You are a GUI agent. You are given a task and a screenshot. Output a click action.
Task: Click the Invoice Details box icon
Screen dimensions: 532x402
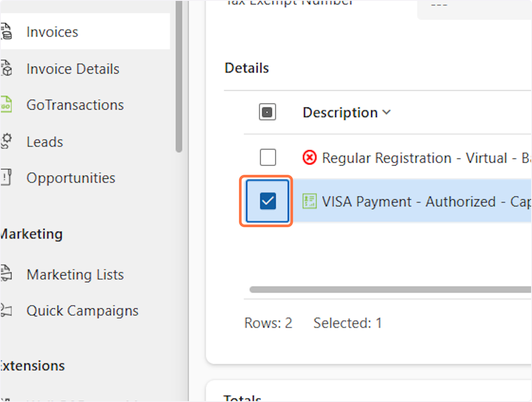pos(6,69)
